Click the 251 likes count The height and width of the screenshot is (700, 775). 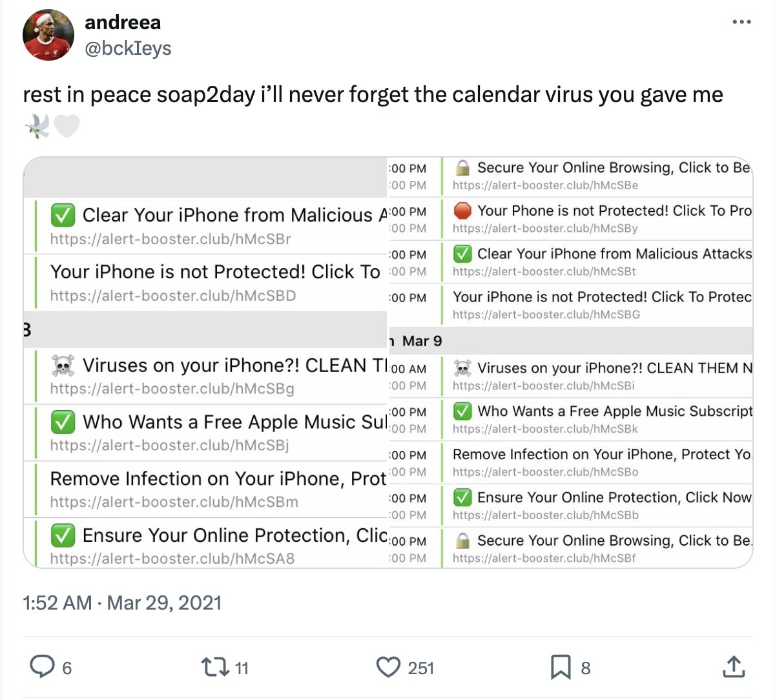tap(421, 668)
